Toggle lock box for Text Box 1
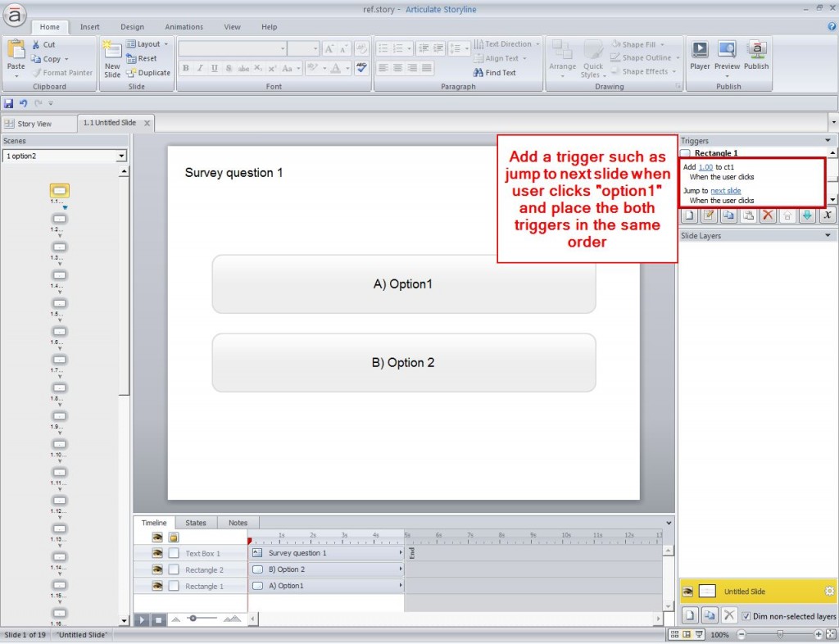Viewport: 839px width, 644px height. click(x=174, y=553)
